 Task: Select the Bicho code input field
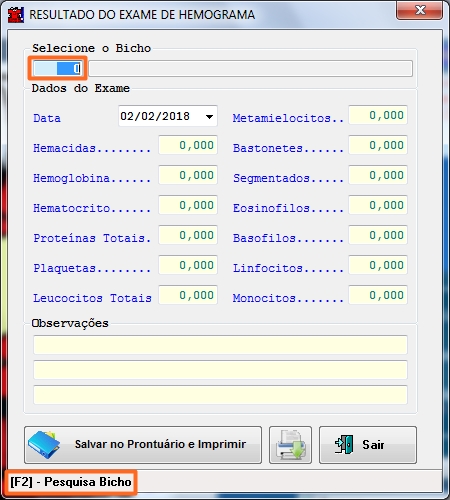coord(57,68)
